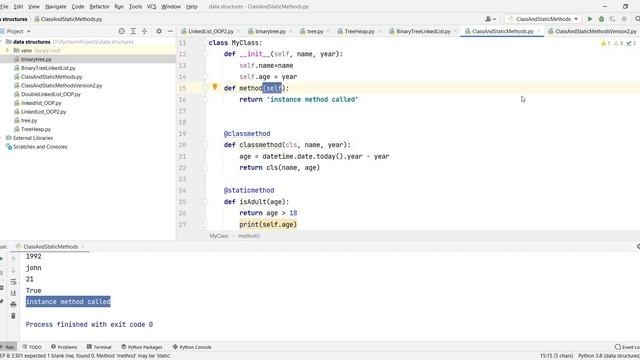This screenshot has width=640, height=360.
Task: Expand the venv folder
Action: tap(7, 51)
